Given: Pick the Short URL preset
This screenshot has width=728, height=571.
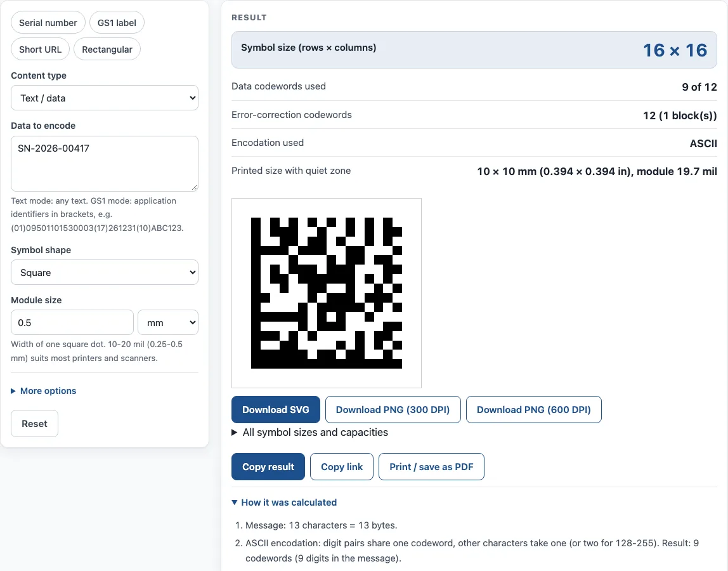Looking at the screenshot, I should pyautogui.click(x=40, y=49).
